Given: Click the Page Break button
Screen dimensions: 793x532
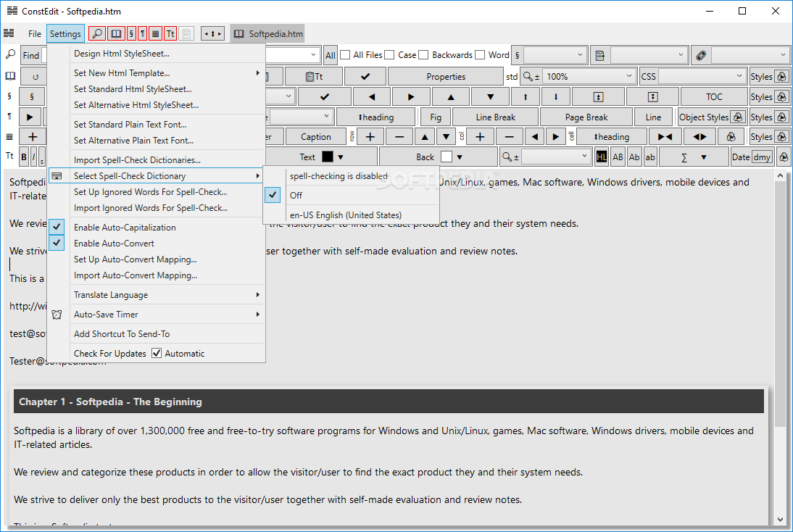Looking at the screenshot, I should (x=586, y=117).
